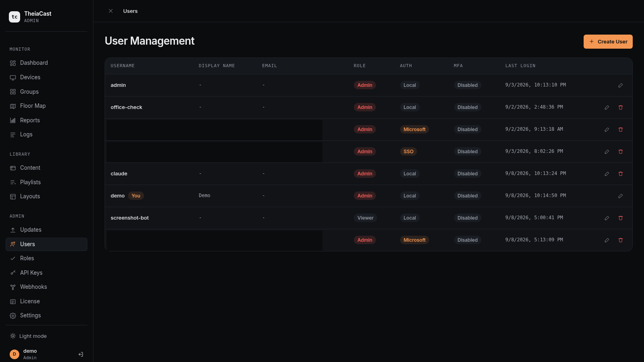Edit the SSO auth user
Viewport: 644px width, 362px height.
click(x=607, y=152)
